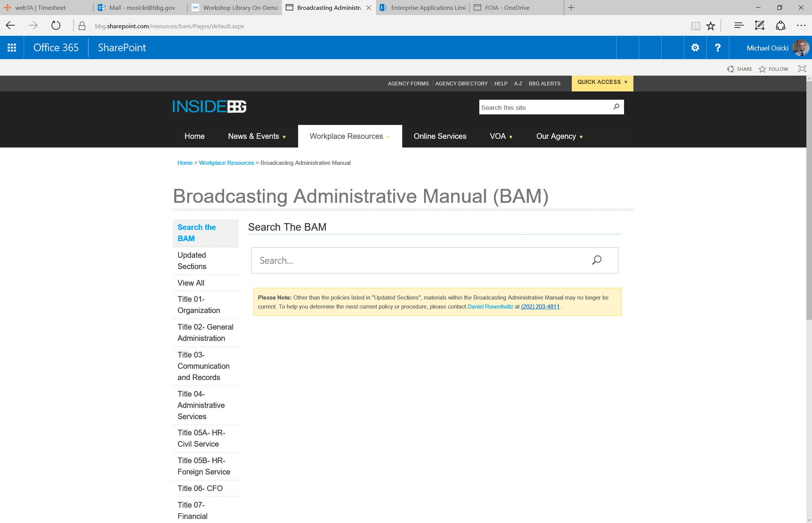This screenshot has width=812, height=523.
Task: Open Daniel Rosenholtz contact link
Action: tap(490, 307)
